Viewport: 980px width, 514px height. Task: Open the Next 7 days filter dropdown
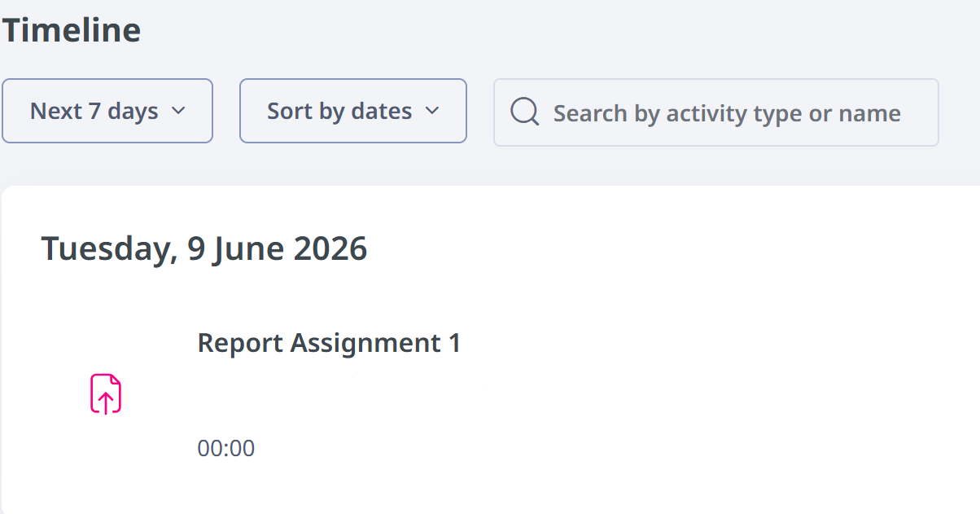pyautogui.click(x=107, y=111)
